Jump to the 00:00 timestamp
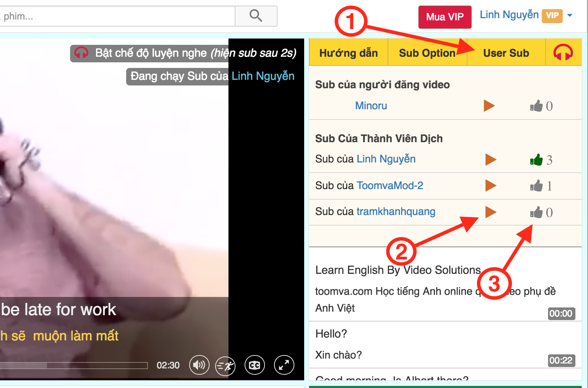The height and width of the screenshot is (388, 588). point(561,313)
